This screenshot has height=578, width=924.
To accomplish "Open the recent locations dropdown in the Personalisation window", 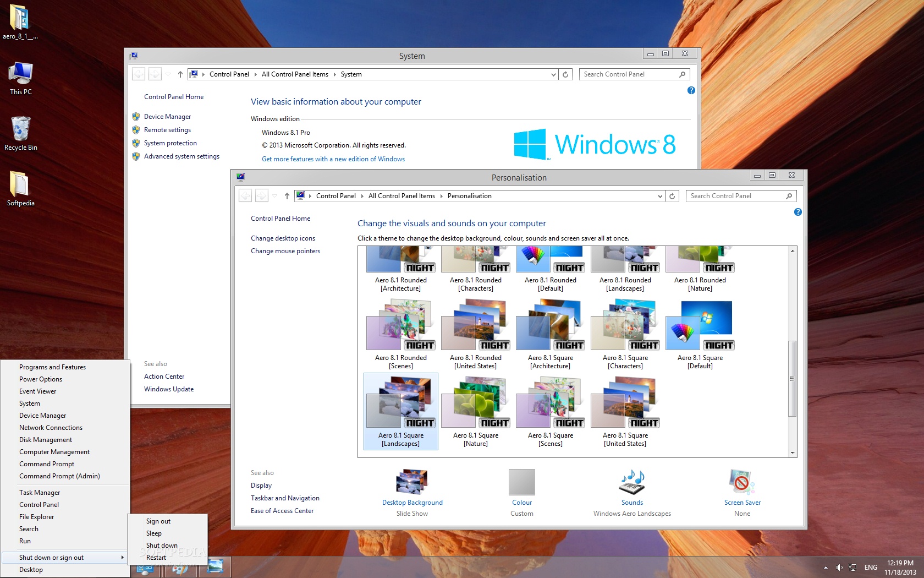I will (x=274, y=195).
